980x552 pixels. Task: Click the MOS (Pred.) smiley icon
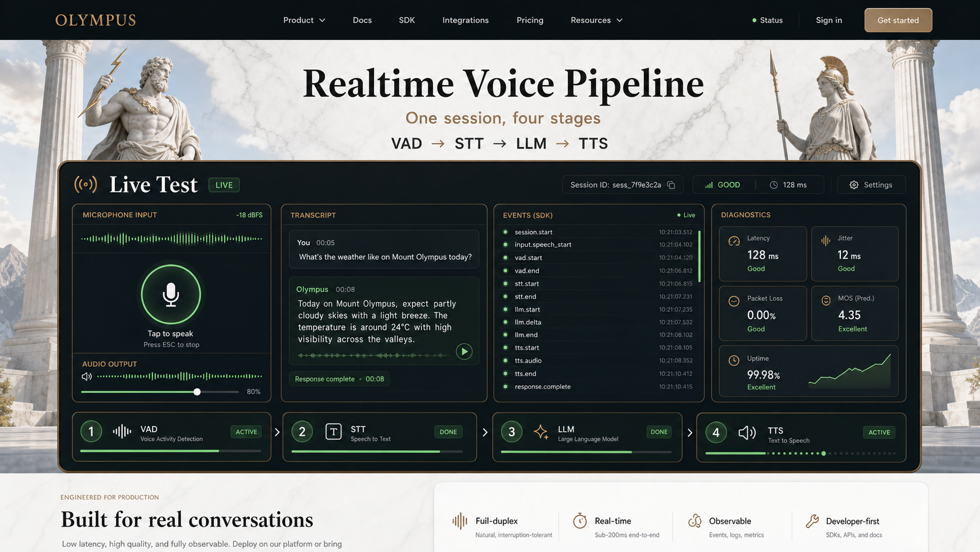(826, 300)
